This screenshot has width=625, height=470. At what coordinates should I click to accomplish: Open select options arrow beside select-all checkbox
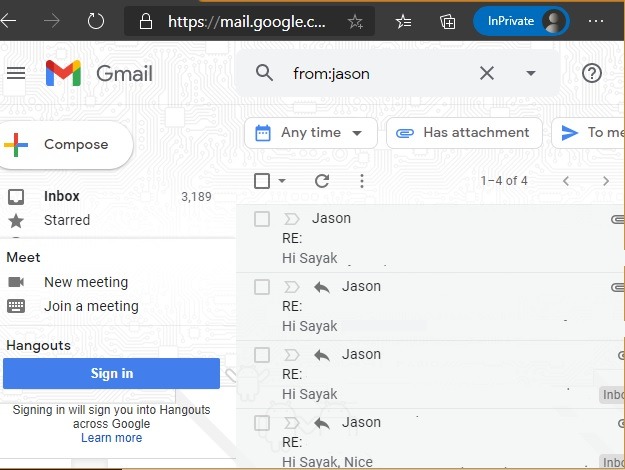point(282,181)
